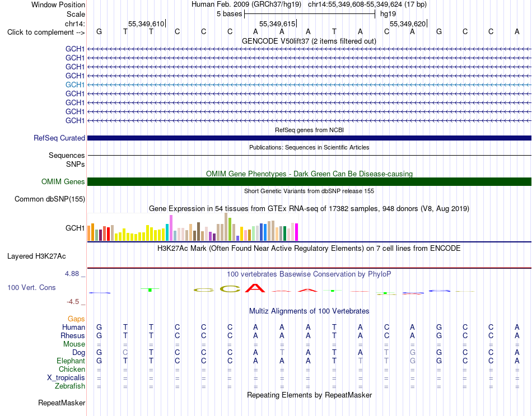Click the dark green OMIM Genes bar

tap(310, 181)
